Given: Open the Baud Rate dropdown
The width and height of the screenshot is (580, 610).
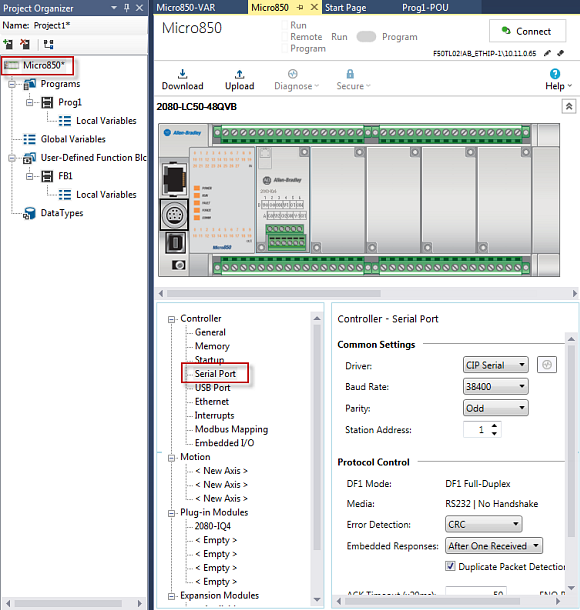Looking at the screenshot, I should [496, 386].
